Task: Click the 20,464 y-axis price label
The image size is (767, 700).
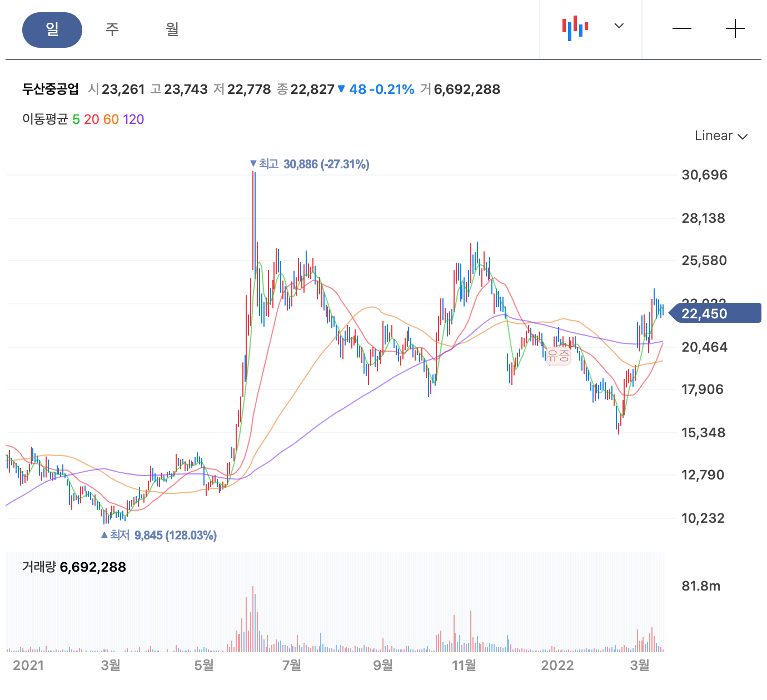Action: 704,347
